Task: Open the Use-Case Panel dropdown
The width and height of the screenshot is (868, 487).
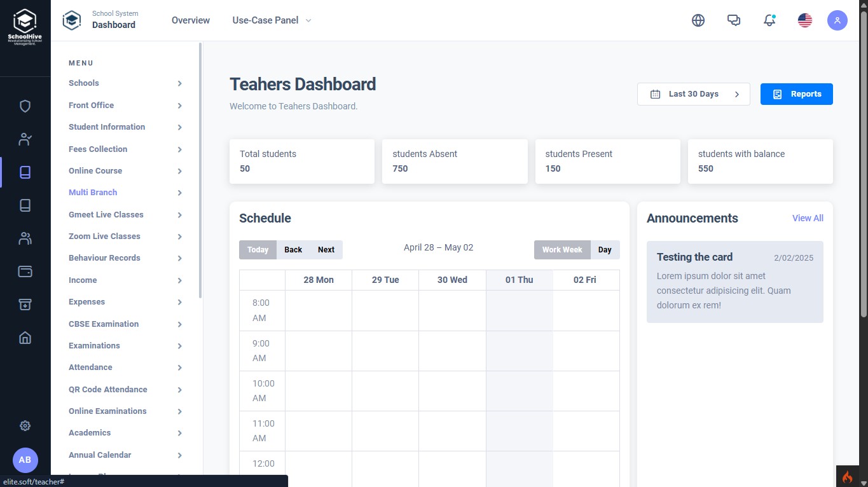Action: tap(272, 20)
